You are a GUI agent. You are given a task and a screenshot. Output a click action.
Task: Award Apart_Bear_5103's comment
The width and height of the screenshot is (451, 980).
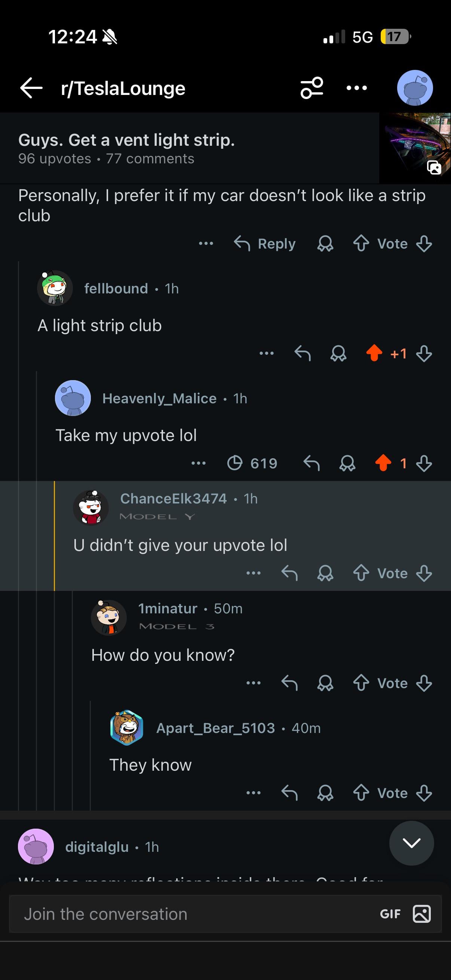pos(325,793)
